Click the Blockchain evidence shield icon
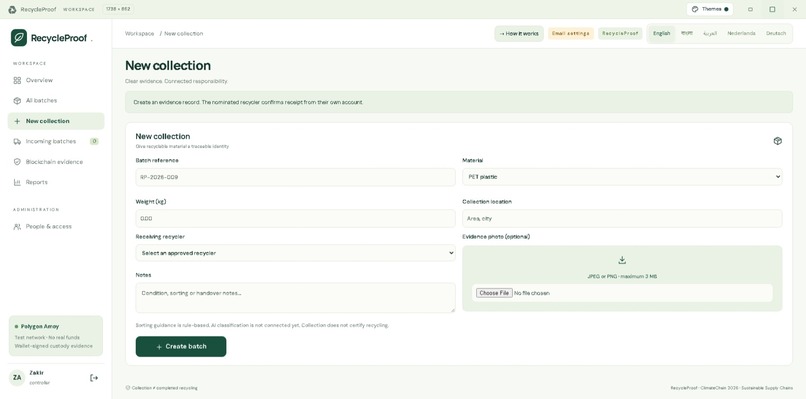Image resolution: width=806 pixels, height=399 pixels. pos(17,162)
